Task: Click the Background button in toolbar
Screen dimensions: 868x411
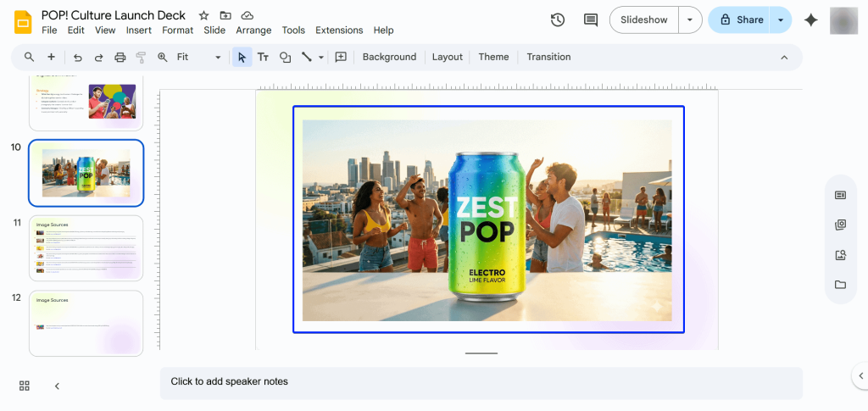Action: [x=389, y=58]
